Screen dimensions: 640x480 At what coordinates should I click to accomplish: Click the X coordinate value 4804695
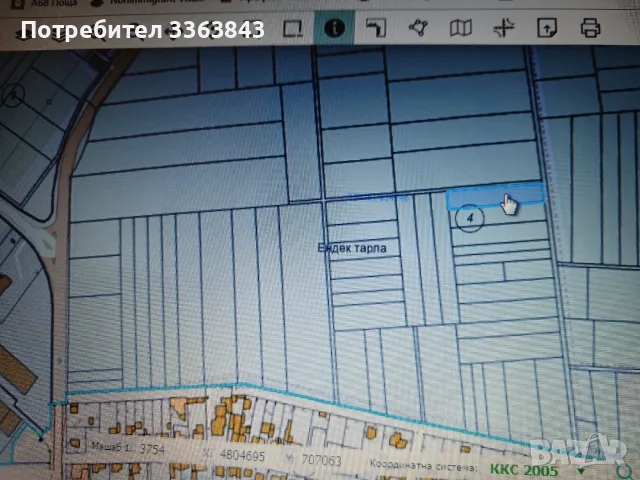[242, 455]
